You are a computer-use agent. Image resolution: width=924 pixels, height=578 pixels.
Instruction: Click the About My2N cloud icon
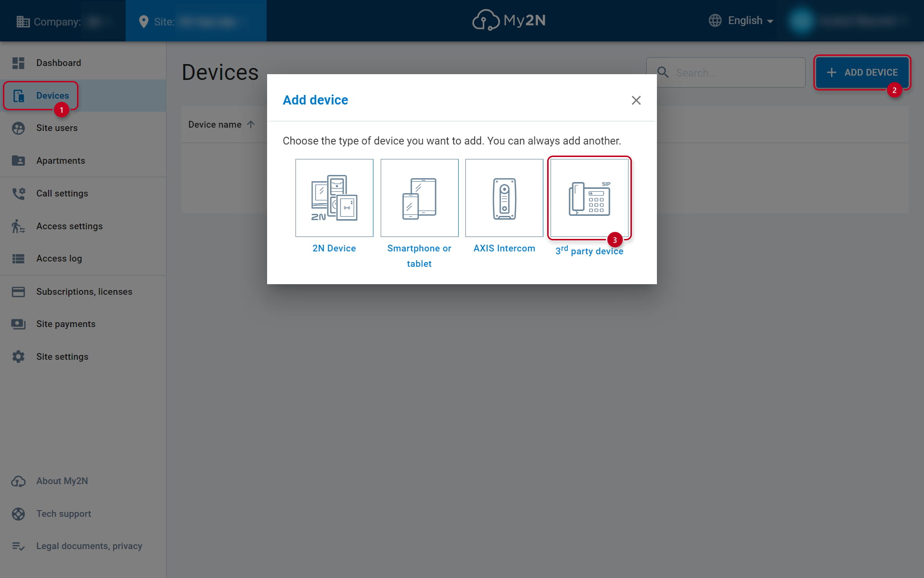[x=18, y=481]
